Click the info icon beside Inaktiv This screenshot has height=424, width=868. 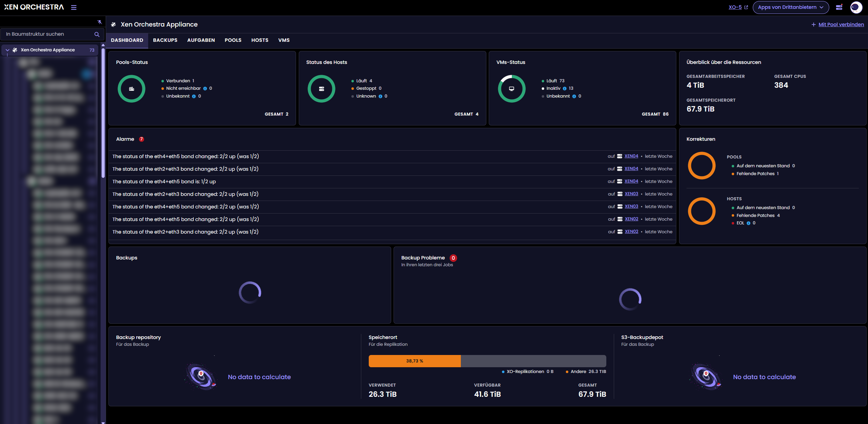565,88
